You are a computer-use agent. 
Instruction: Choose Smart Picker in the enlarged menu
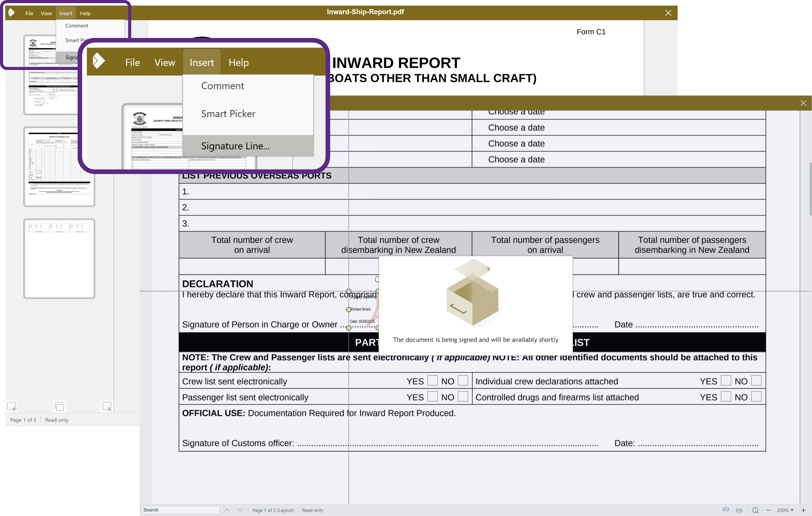(x=228, y=114)
